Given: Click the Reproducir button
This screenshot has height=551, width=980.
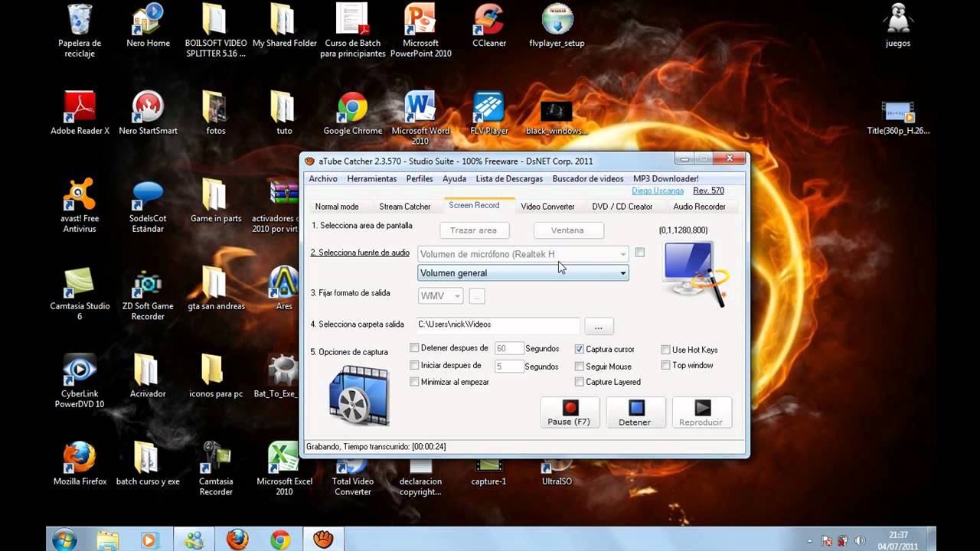Looking at the screenshot, I should tap(702, 412).
